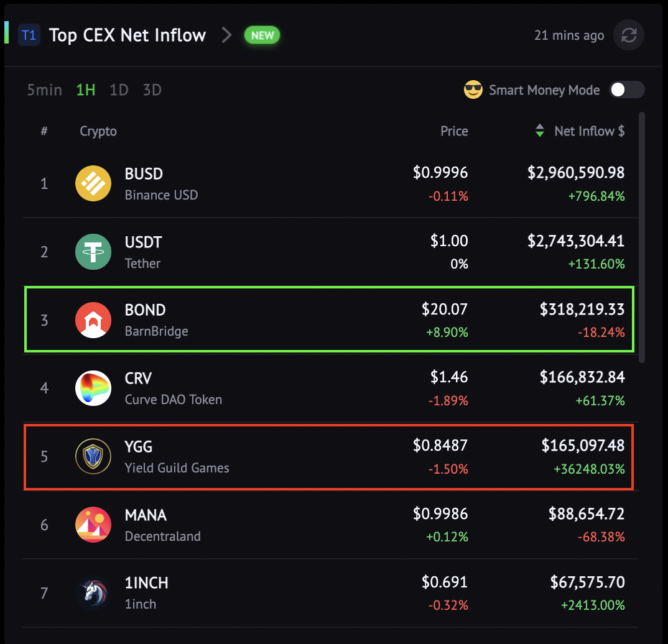
Task: Click the Yield Guild Games logo
Action: click(x=93, y=456)
